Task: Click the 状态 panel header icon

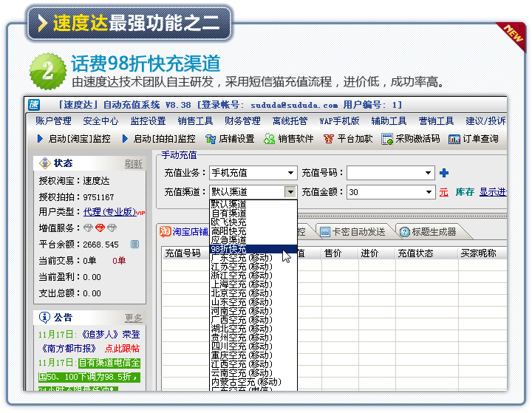Action: click(x=45, y=163)
